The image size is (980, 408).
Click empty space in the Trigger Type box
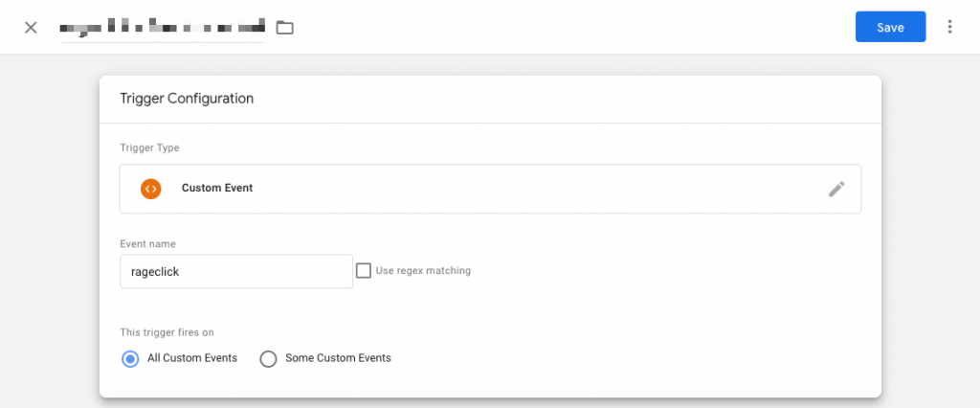tap(536, 189)
